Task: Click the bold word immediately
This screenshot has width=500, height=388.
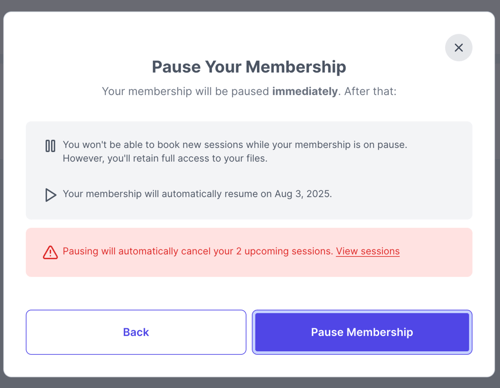Action: pos(305,91)
